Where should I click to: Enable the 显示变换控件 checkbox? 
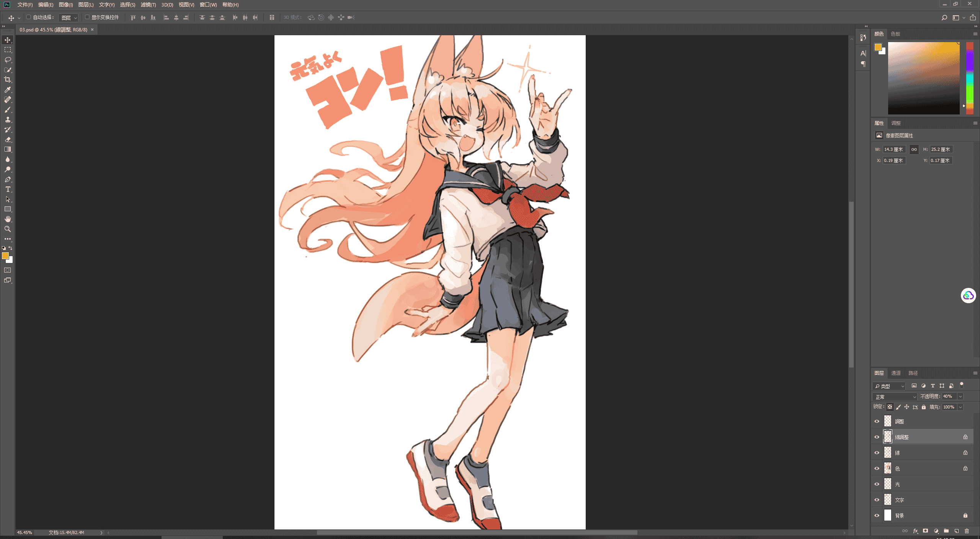87,17
